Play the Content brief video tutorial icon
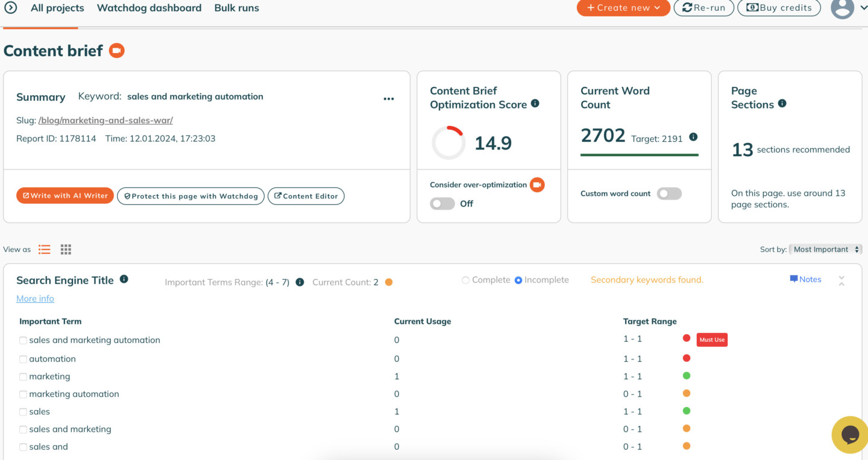The image size is (868, 460). tap(117, 51)
